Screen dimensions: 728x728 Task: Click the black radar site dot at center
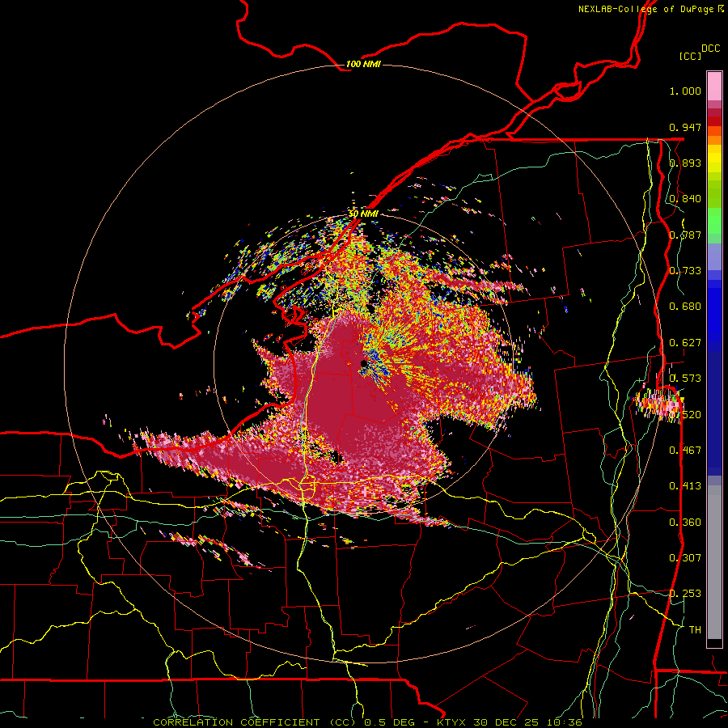tap(363, 363)
